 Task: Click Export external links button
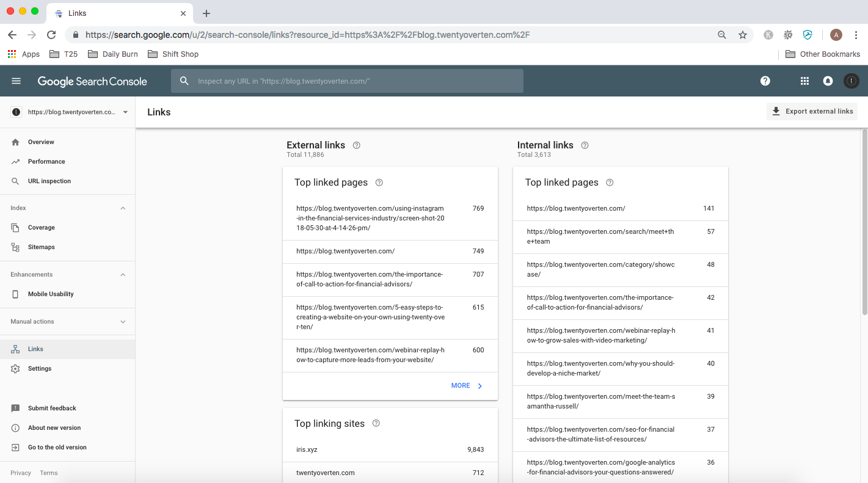pos(812,112)
